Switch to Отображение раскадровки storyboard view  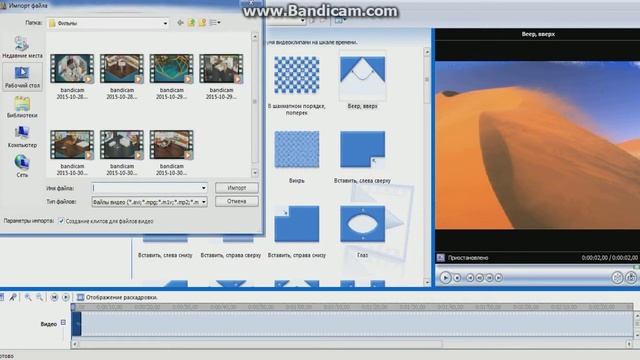coord(117,297)
